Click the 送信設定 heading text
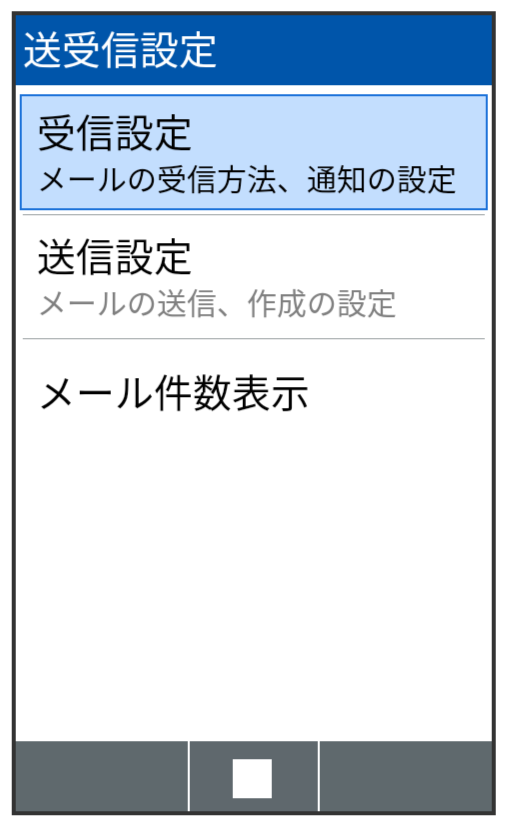 (x=114, y=257)
